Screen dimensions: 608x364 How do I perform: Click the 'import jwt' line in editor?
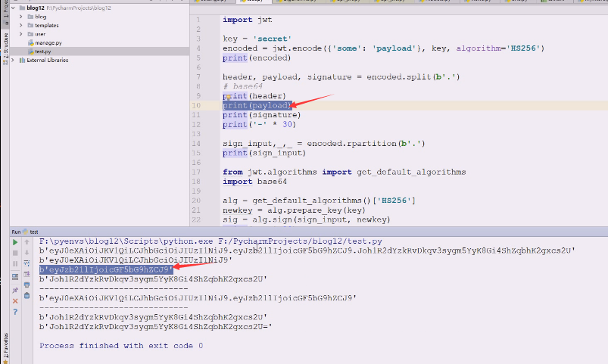(x=247, y=20)
